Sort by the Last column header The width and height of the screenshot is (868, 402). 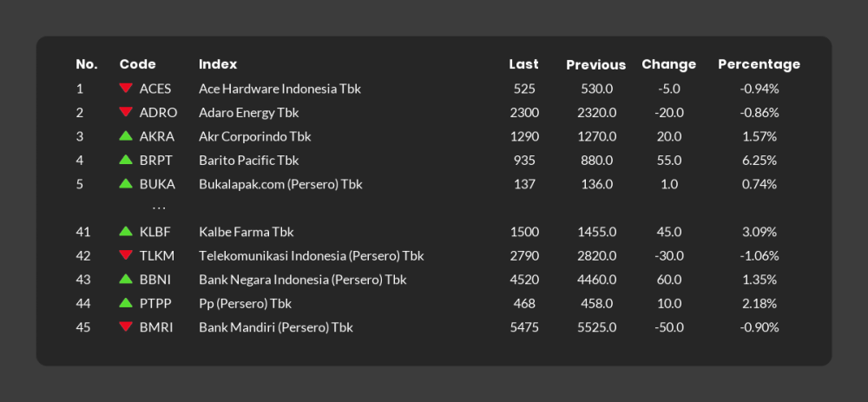(523, 64)
